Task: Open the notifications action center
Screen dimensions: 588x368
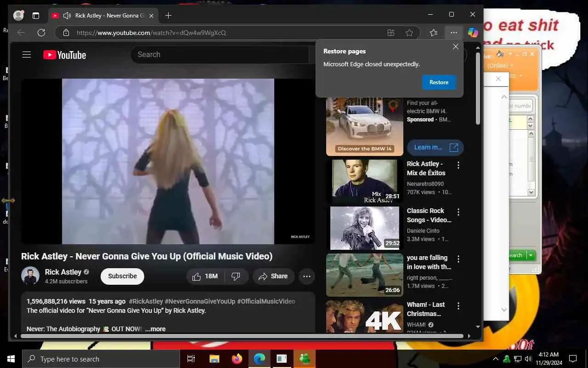Action: pyautogui.click(x=573, y=359)
